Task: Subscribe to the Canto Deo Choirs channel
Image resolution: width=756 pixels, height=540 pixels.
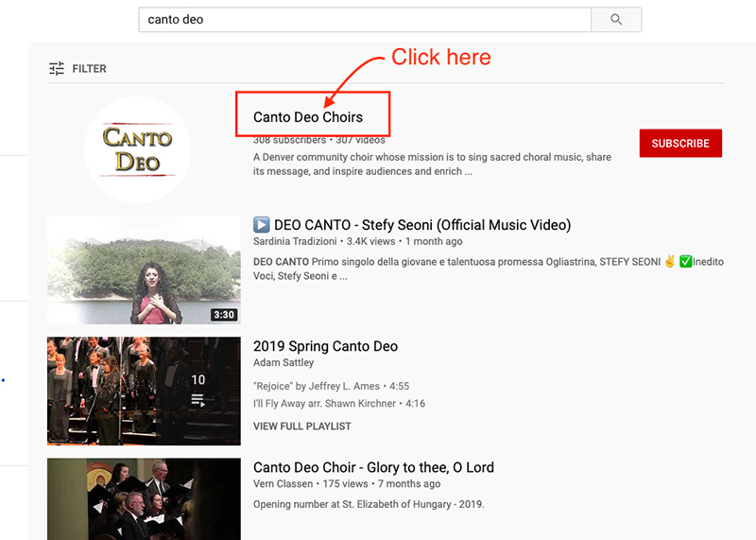Action: tap(680, 143)
